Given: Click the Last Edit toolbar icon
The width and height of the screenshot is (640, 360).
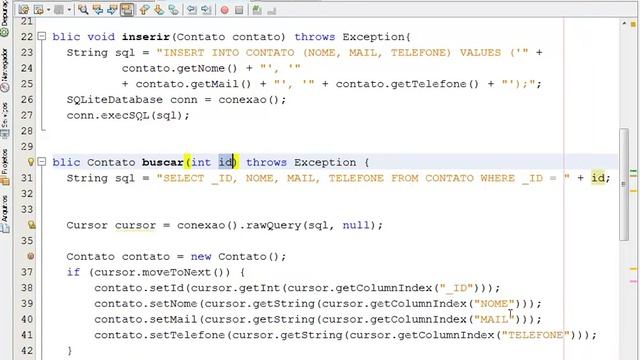Looking at the screenshot, I should coord(24,9).
